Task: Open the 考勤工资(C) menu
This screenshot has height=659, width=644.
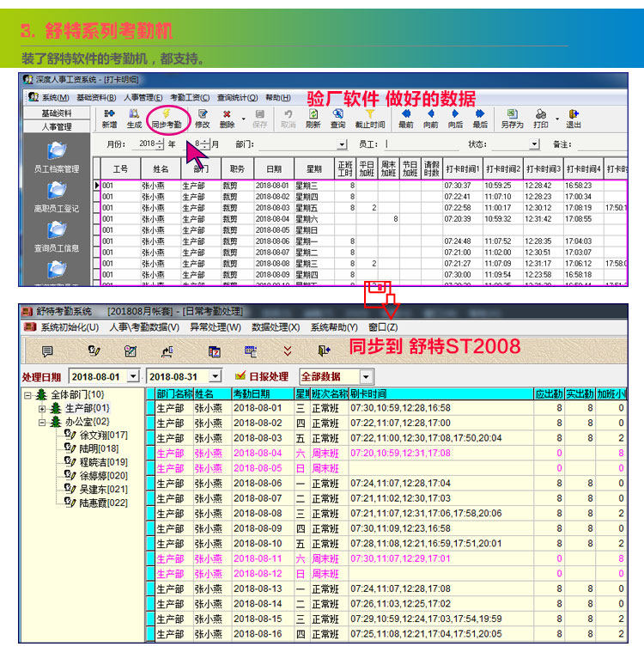Action: pyautogui.click(x=190, y=97)
